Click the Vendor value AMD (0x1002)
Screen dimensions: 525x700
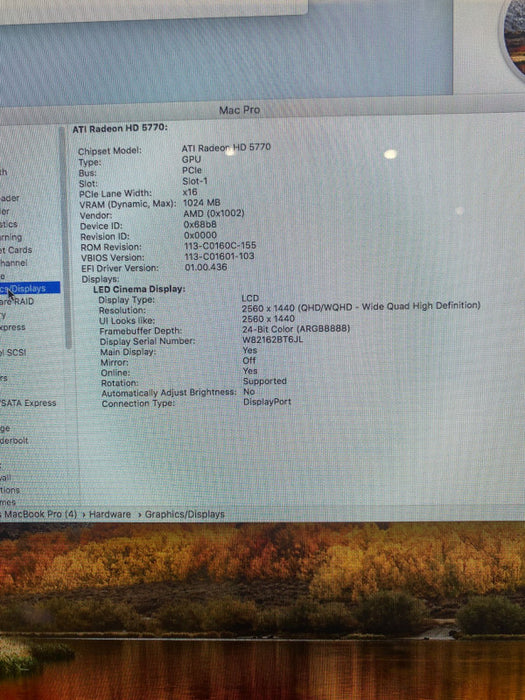214,213
